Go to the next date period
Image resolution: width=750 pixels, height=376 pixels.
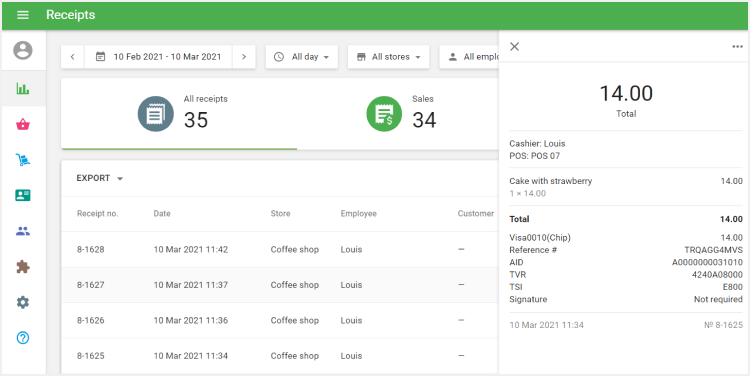tap(244, 57)
